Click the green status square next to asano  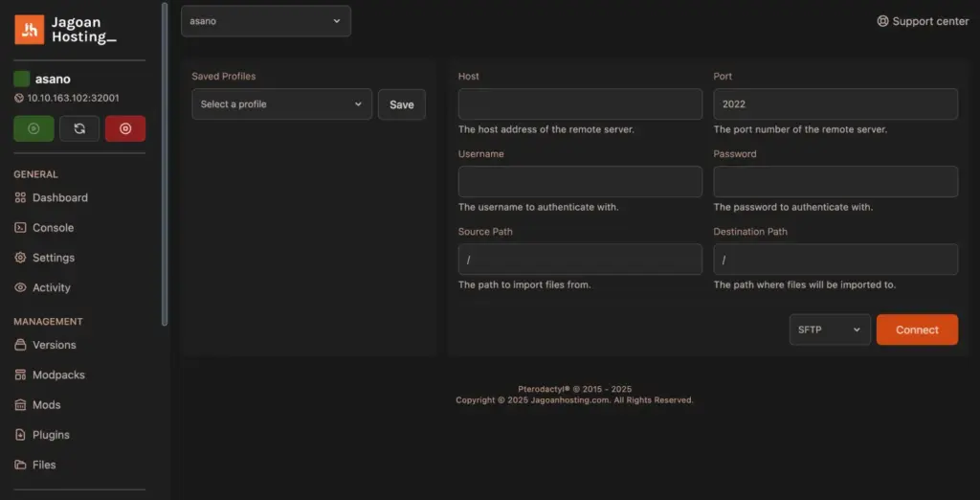click(22, 79)
